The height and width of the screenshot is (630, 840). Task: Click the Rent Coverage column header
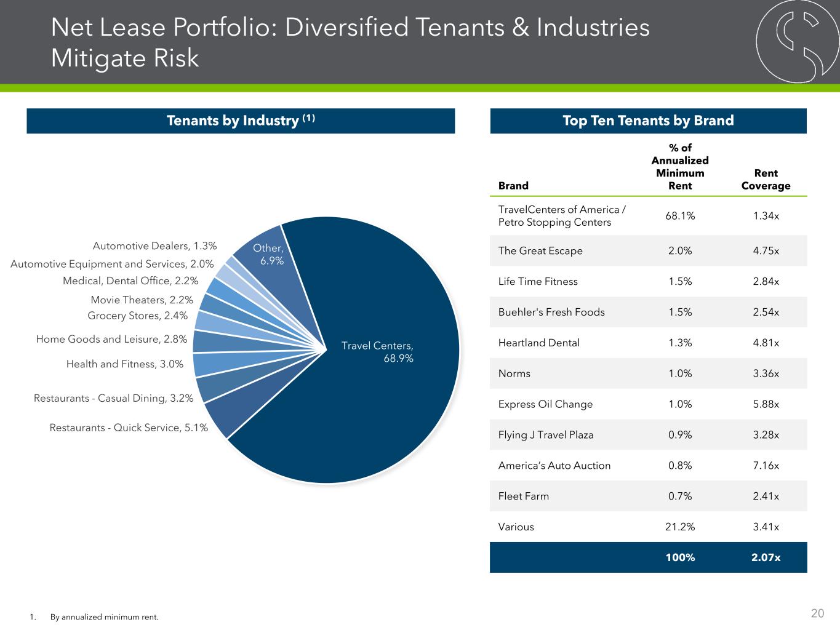(766, 180)
